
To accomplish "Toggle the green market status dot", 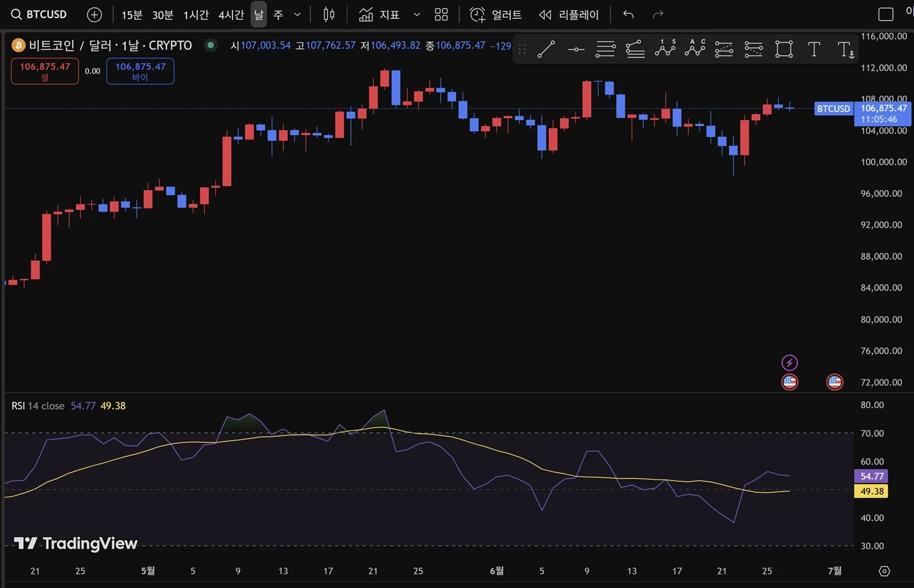I will pos(211,45).
